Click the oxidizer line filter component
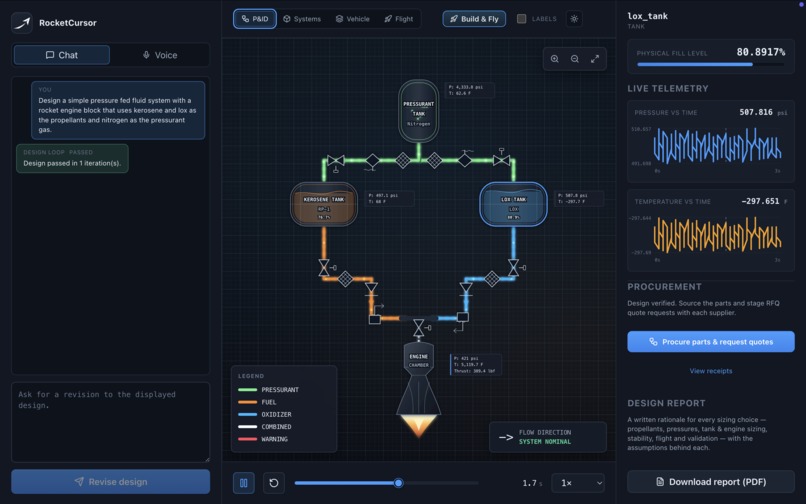The image size is (806, 504). 492,279
